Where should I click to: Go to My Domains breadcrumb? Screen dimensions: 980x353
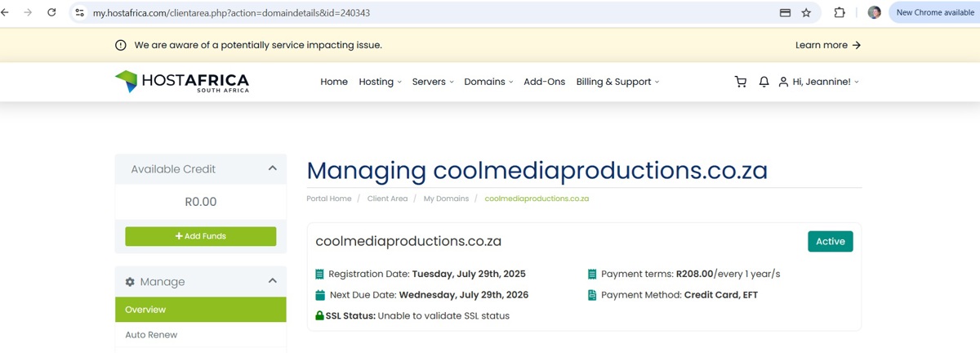pyautogui.click(x=446, y=199)
